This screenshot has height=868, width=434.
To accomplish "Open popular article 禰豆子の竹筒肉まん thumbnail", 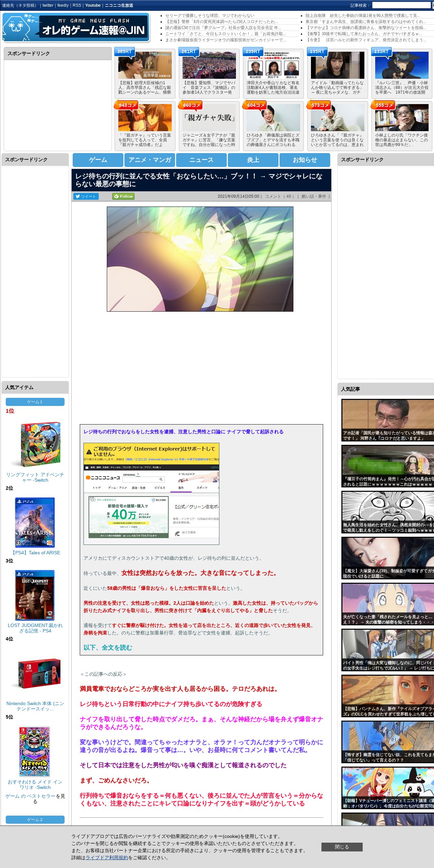I will 388,466.
